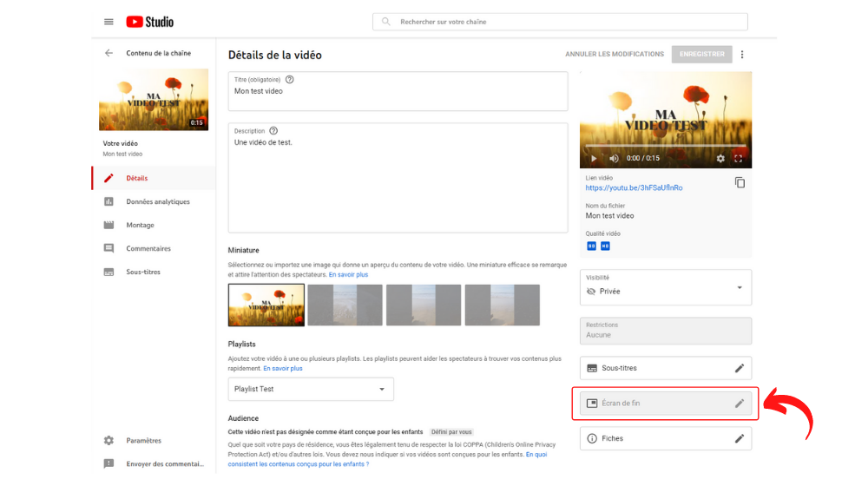
Task: Click the Enregistrer button
Action: (x=702, y=55)
